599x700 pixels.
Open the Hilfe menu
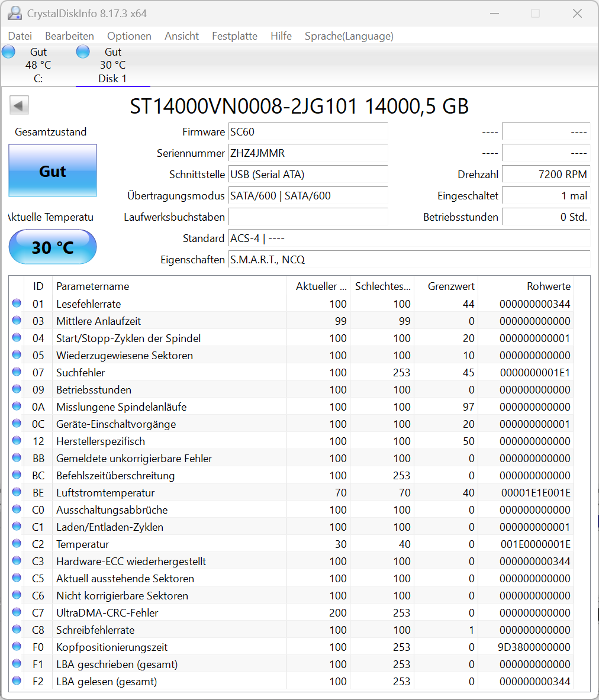pos(281,36)
